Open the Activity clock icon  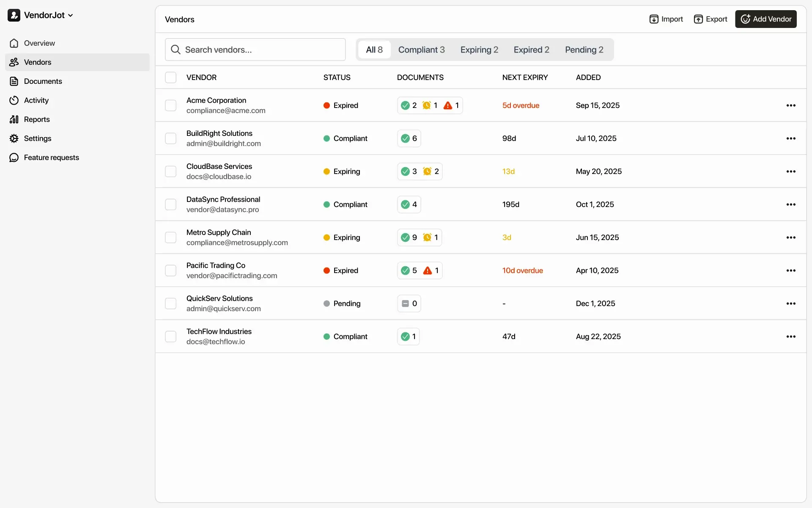14,100
